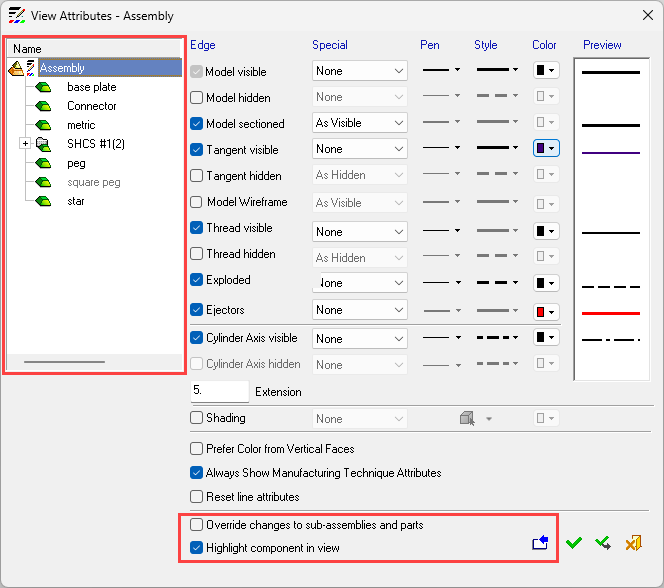Screen dimensions: 664x588
Task: Select the Connector item in the tree
Action: point(91,106)
